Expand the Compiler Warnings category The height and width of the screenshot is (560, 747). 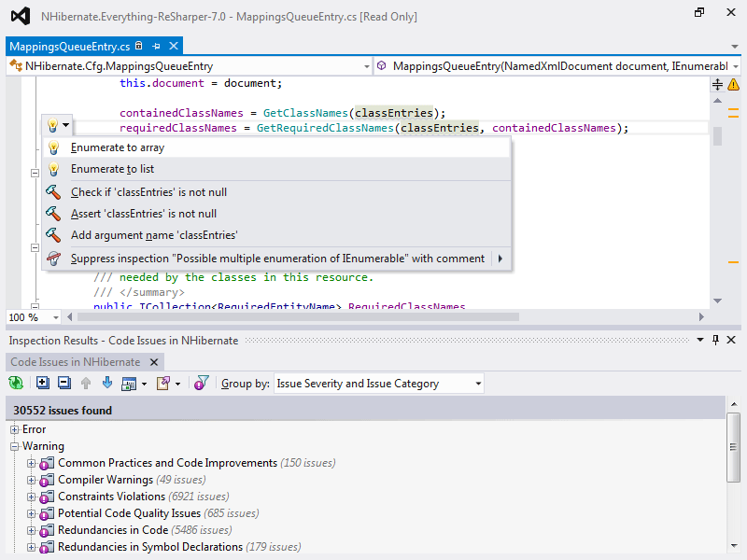[x=32, y=480]
